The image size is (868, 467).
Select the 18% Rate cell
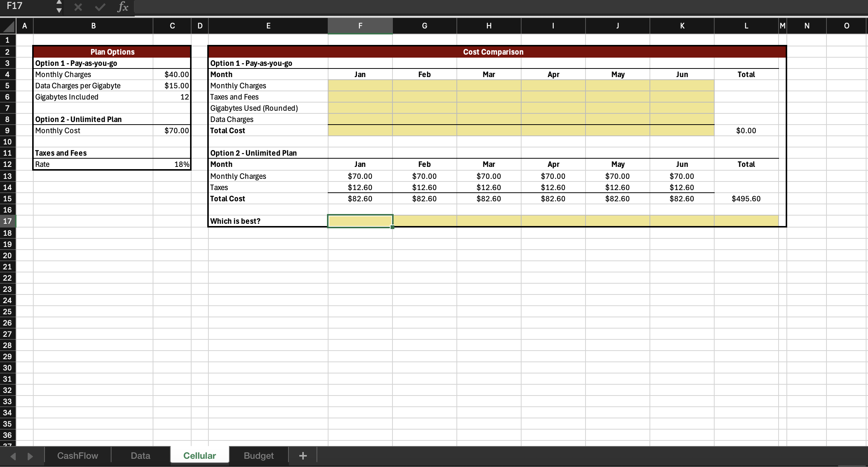tap(172, 164)
